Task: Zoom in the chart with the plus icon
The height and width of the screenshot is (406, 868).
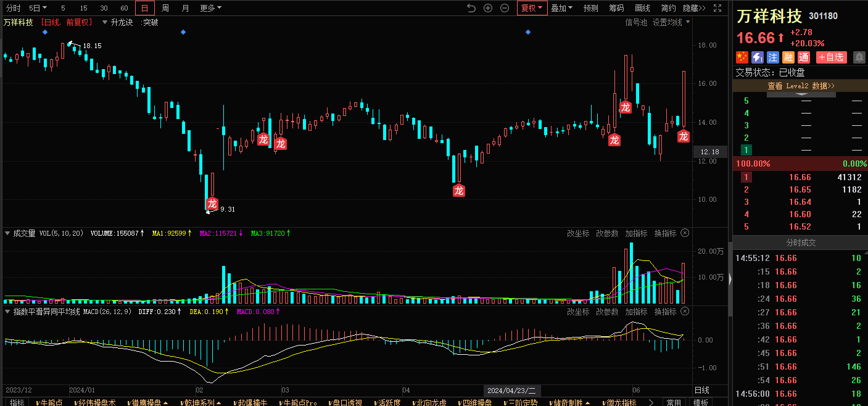Action: (x=488, y=8)
